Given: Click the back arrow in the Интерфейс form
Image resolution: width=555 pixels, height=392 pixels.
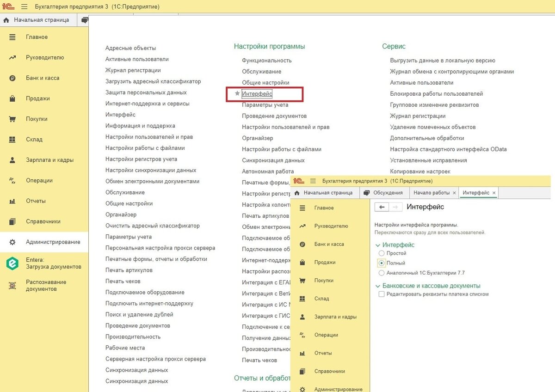Looking at the screenshot, I should point(382,207).
